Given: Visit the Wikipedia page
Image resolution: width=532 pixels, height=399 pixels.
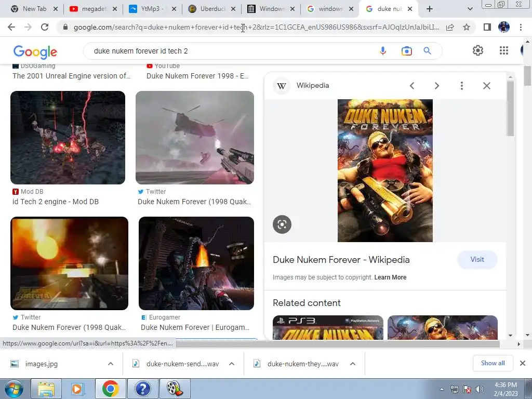Looking at the screenshot, I should coord(477,260).
